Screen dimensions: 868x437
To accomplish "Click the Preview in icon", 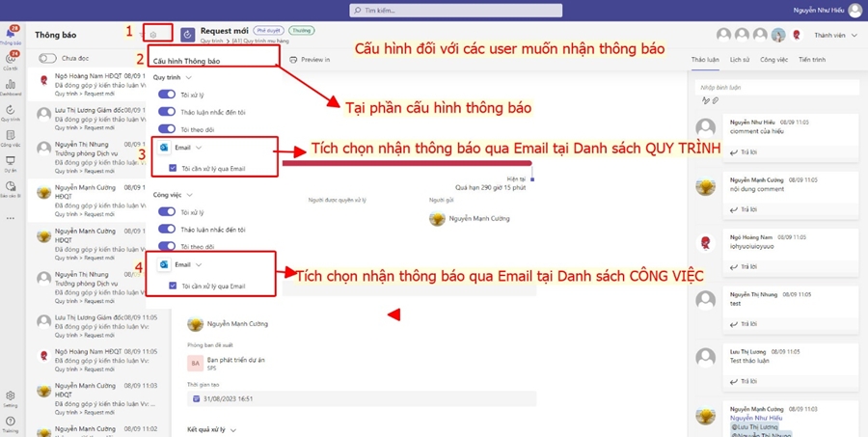I will click(294, 60).
